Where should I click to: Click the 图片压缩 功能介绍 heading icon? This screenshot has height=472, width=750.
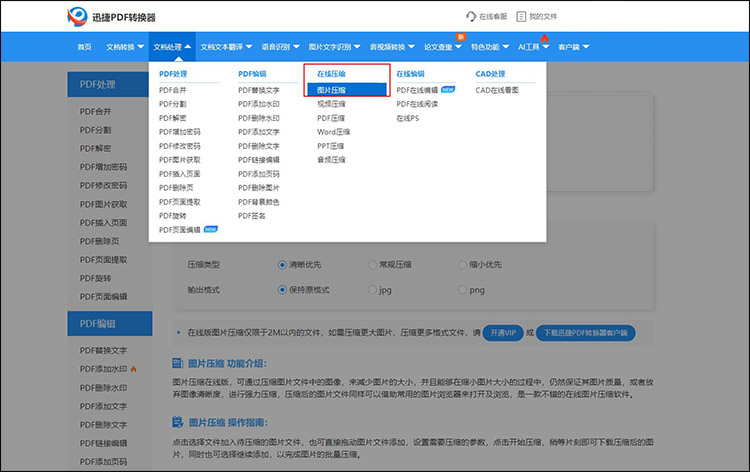[177, 363]
